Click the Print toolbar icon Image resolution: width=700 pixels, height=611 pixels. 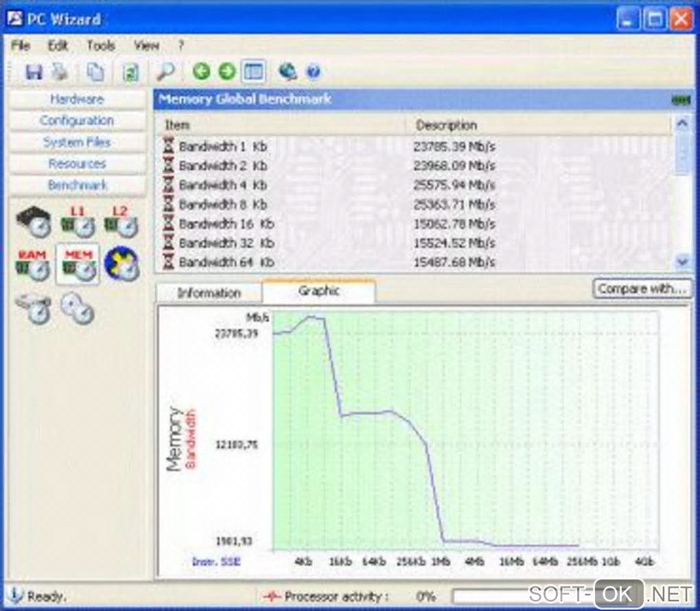[x=60, y=71]
